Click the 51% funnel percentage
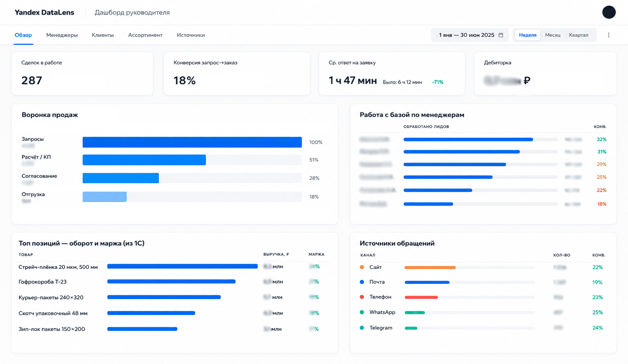The width and height of the screenshot is (628, 364). [314, 160]
